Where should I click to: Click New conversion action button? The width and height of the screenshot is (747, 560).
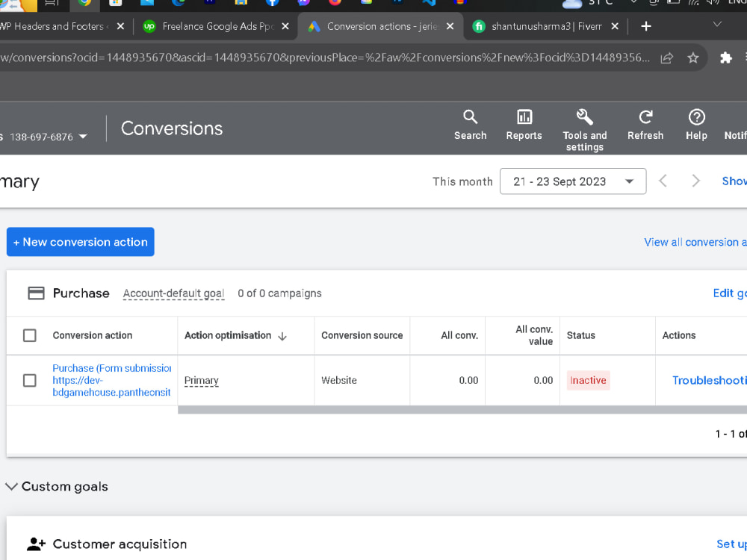[81, 242]
